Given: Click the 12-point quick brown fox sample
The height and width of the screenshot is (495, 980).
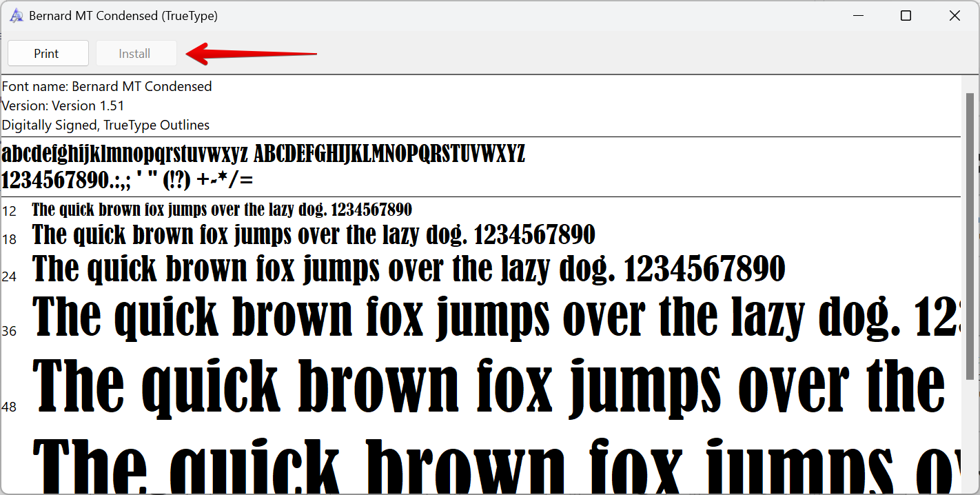Looking at the screenshot, I should coord(222,210).
